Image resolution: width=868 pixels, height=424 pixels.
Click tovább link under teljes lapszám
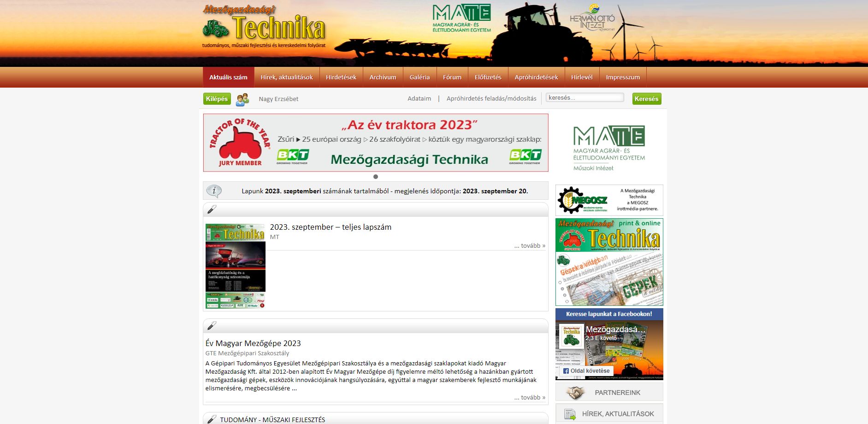click(x=530, y=246)
